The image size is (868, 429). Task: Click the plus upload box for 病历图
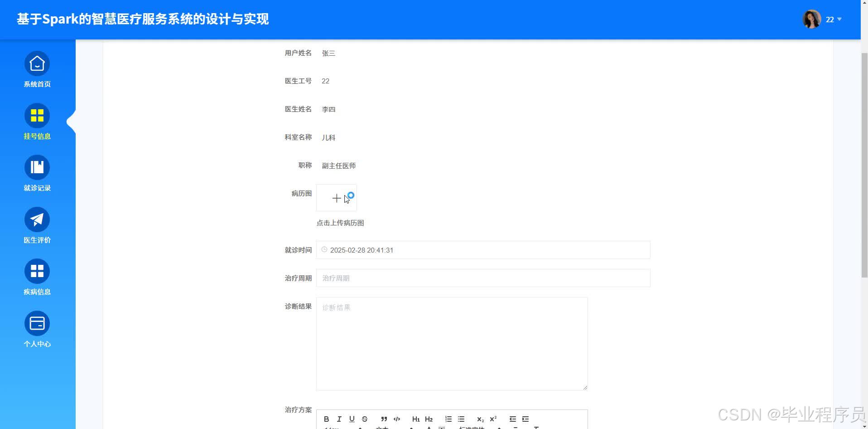(x=336, y=198)
